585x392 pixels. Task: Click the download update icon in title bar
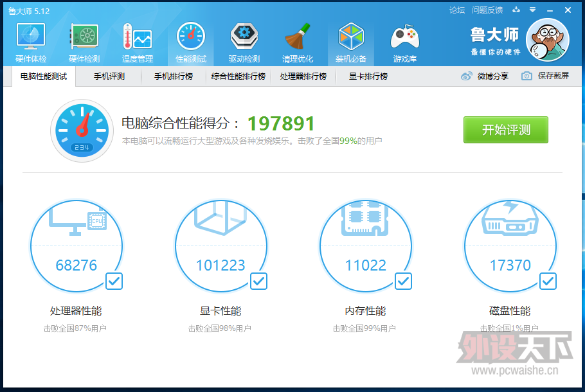(x=516, y=10)
